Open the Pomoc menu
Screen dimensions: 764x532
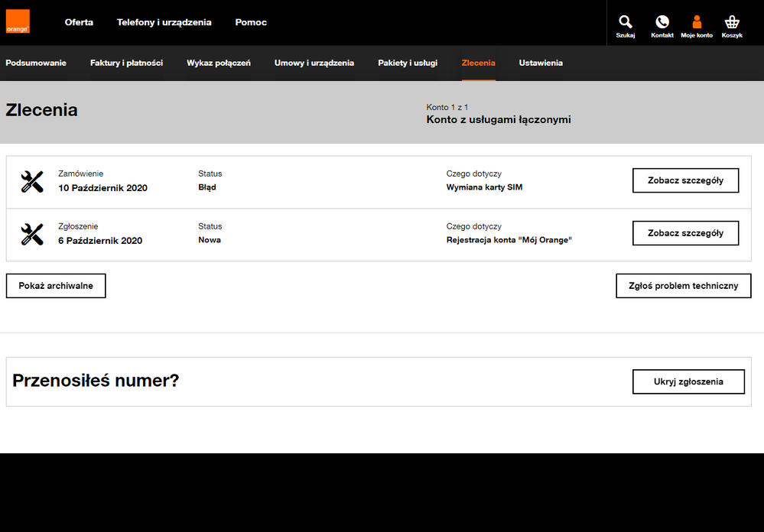(x=251, y=22)
